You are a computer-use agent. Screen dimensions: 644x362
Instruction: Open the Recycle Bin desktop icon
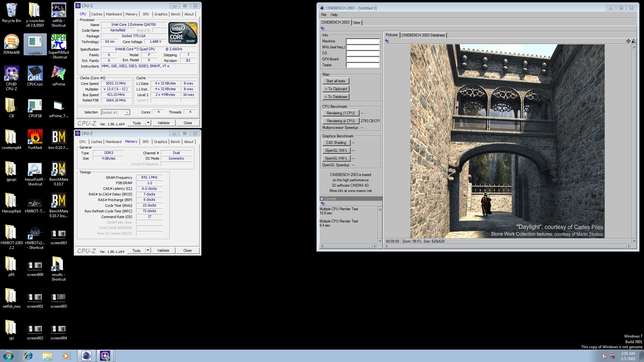tap(11, 13)
